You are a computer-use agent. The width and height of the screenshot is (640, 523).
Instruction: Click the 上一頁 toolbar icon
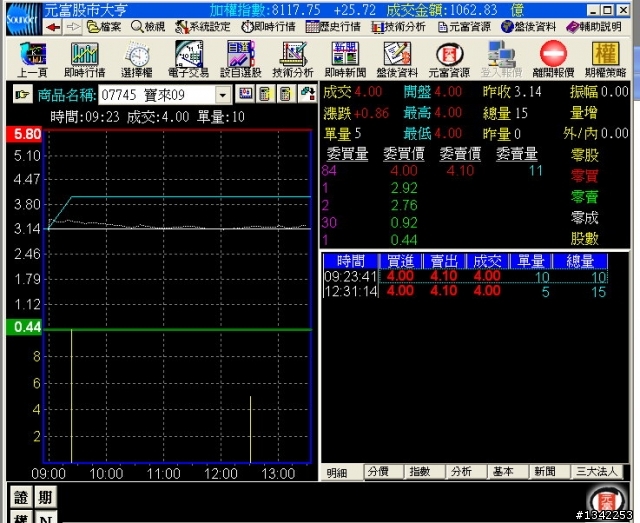pyautogui.click(x=33, y=60)
